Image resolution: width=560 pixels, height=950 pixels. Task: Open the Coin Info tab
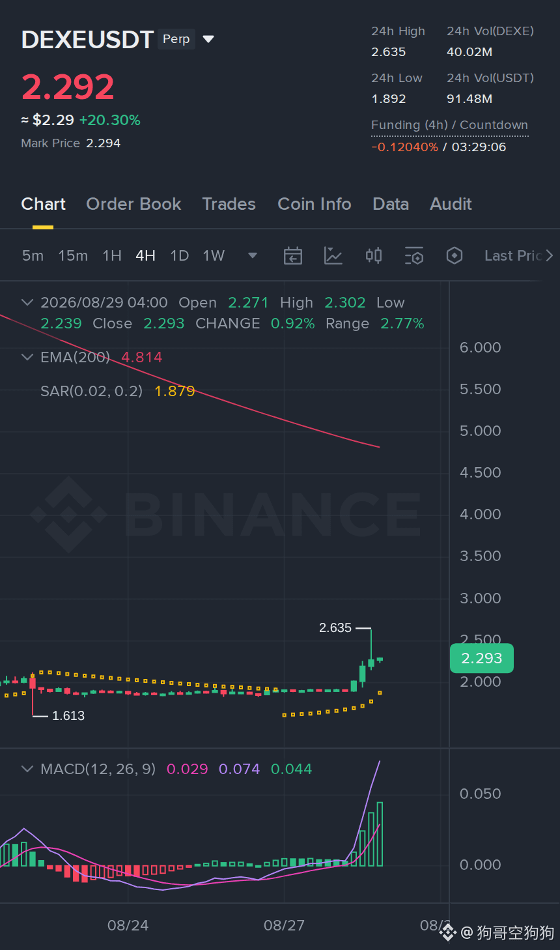tap(315, 204)
